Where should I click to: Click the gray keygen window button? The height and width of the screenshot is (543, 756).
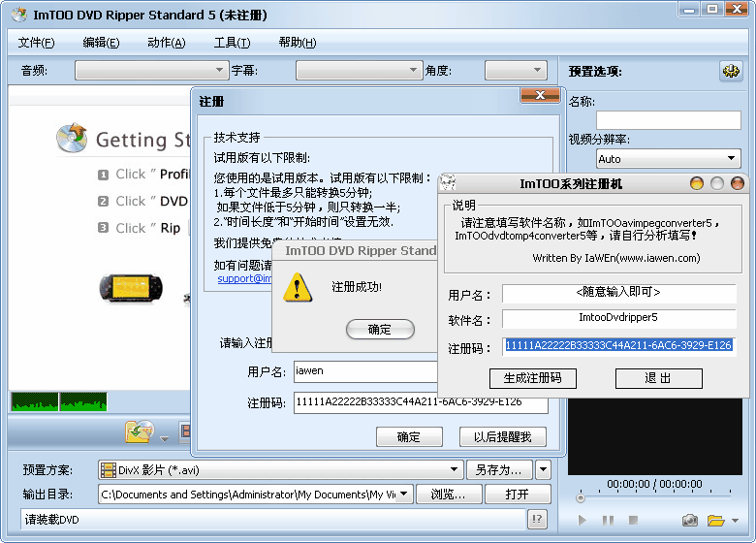pos(717,183)
